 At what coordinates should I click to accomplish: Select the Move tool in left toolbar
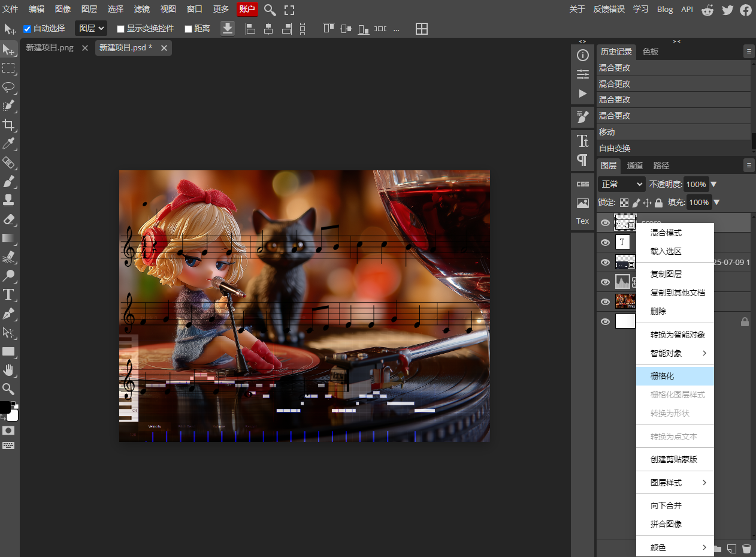tap(9, 50)
